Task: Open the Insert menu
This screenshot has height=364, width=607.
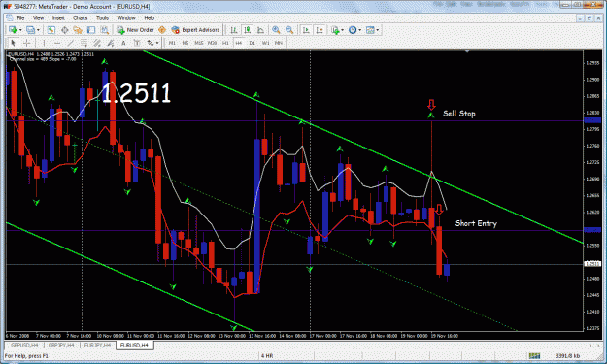Action: (58, 17)
